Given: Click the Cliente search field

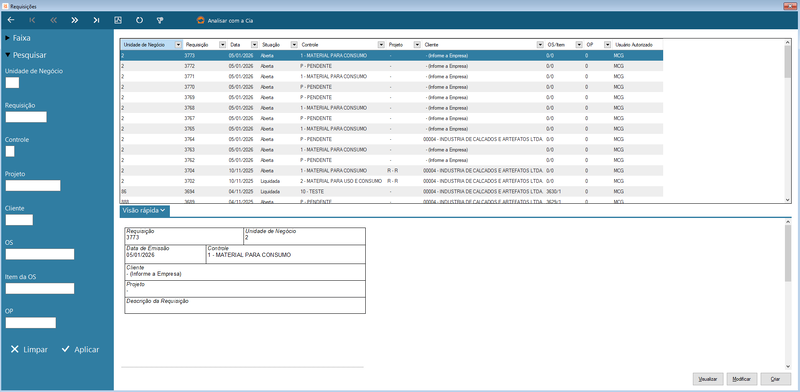Looking at the screenshot, I should (x=19, y=220).
